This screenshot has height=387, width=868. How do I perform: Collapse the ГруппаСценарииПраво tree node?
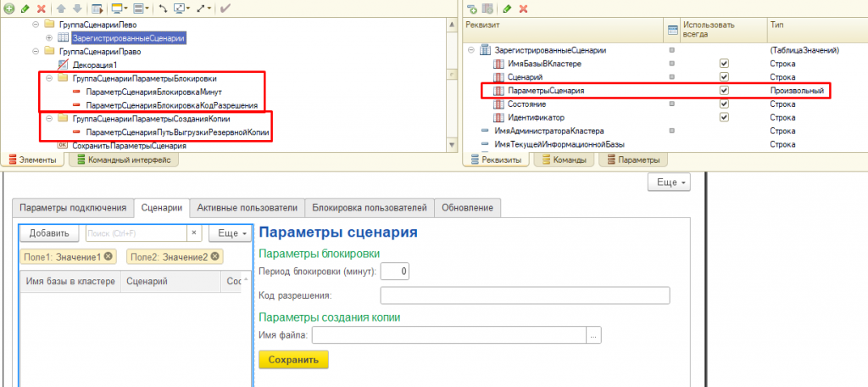[x=36, y=52]
